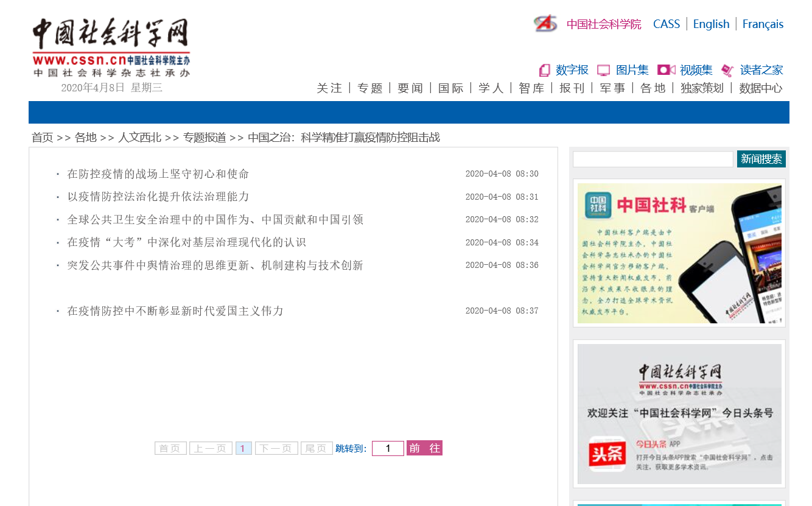812x506 pixels.
Task: Click the 新闻搜索 search button
Action: (x=761, y=159)
